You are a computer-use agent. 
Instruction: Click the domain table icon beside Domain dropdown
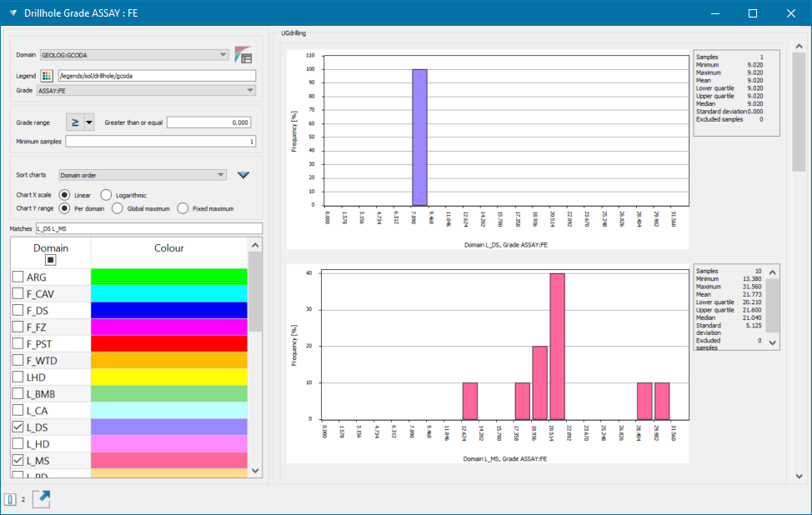pyautogui.click(x=243, y=55)
